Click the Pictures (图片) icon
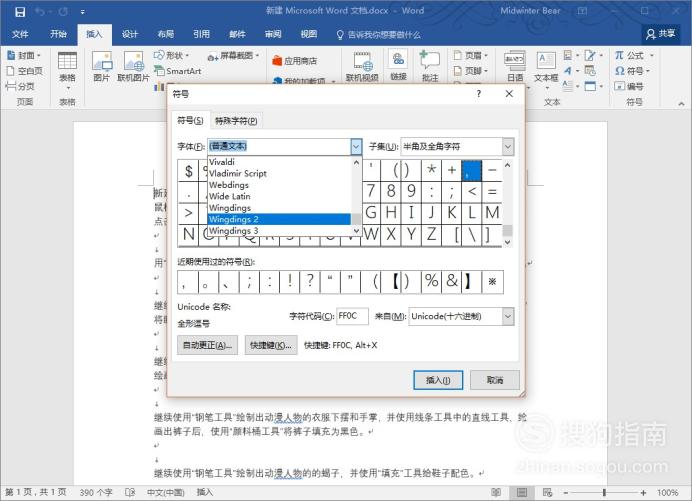The width and height of the screenshot is (692, 501). point(102,67)
